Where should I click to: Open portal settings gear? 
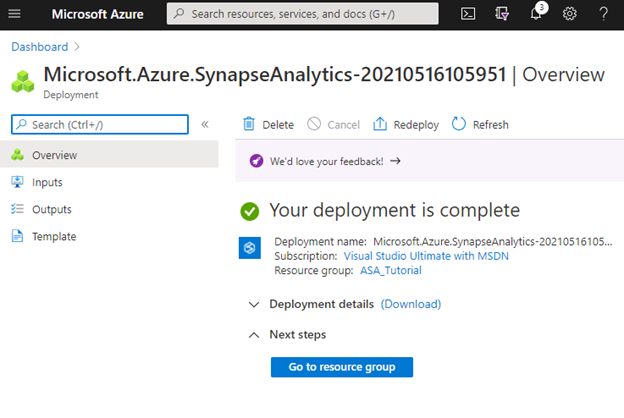569,14
